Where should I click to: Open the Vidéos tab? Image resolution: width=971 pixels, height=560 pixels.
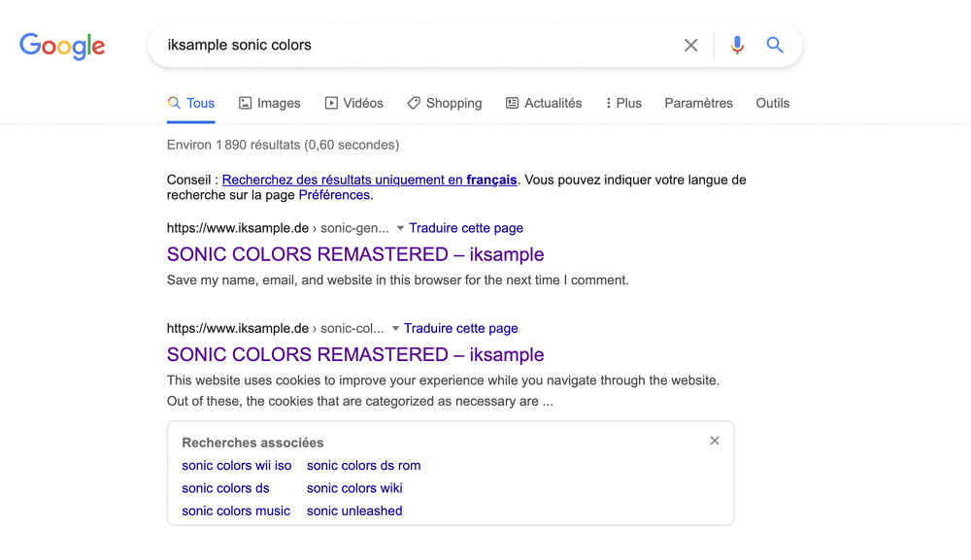(x=354, y=103)
